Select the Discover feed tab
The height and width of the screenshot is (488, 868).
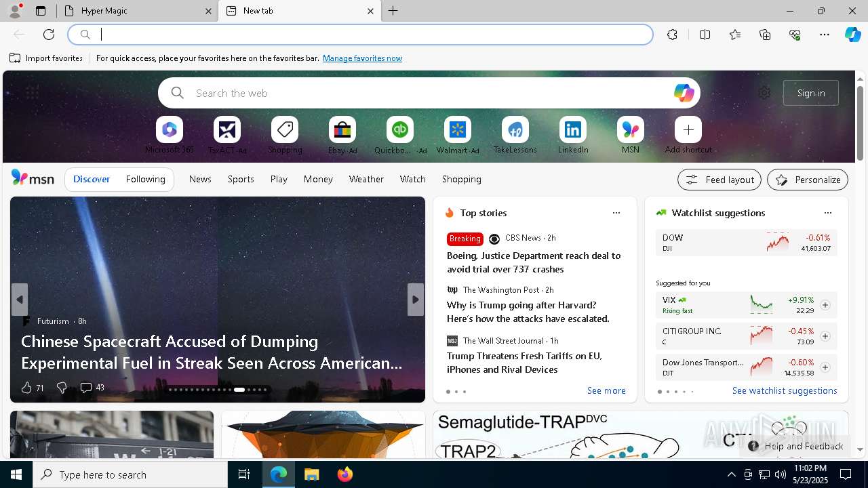92,179
